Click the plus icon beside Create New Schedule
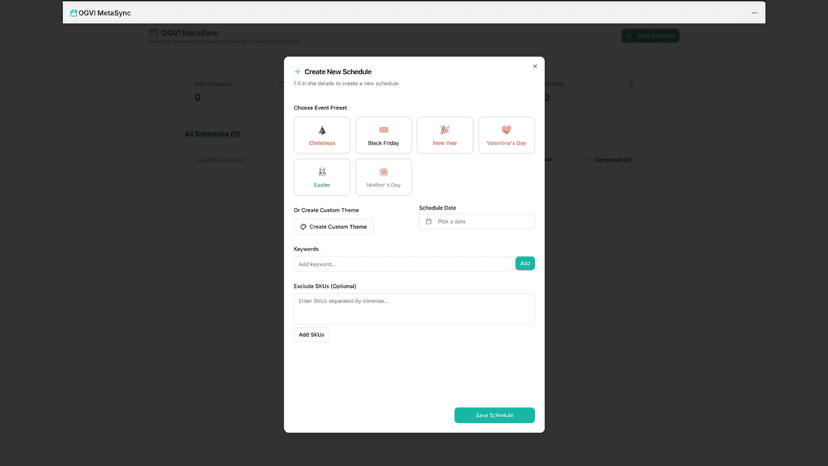828x466 pixels. (297, 72)
